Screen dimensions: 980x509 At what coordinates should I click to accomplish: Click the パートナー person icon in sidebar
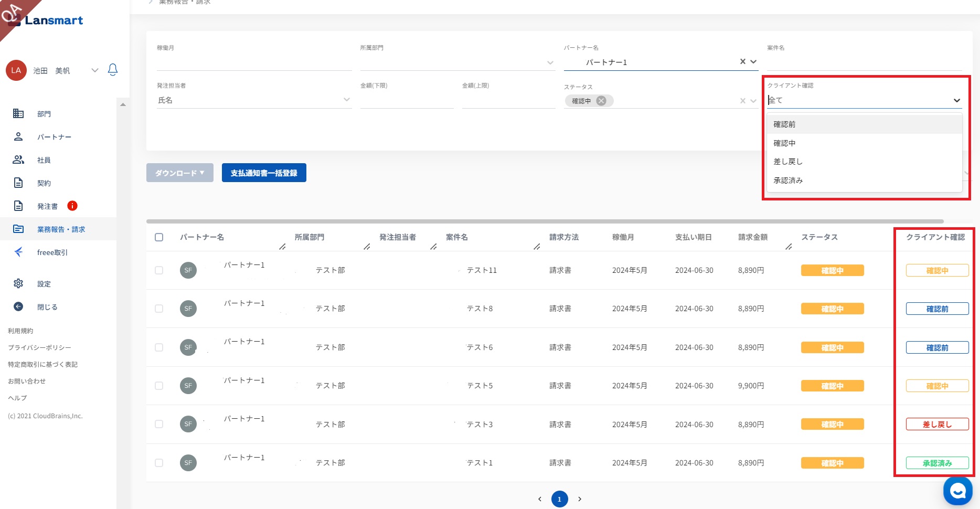(18, 136)
